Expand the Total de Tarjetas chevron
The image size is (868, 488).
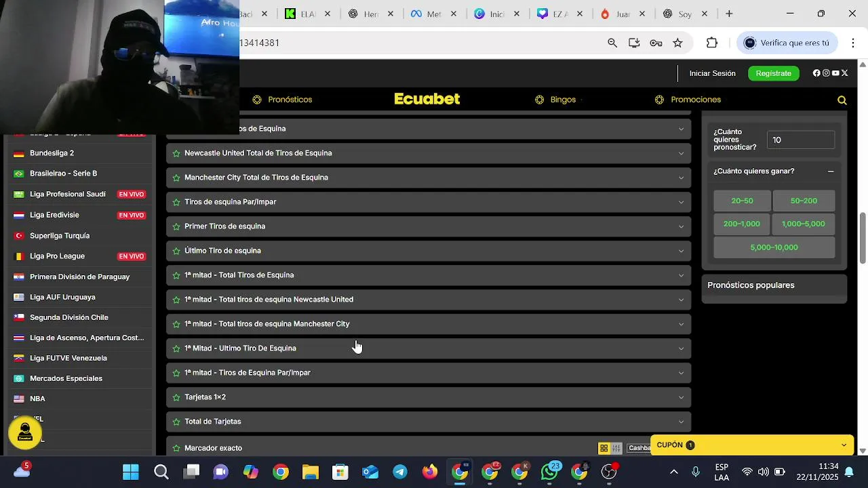[681, 422]
